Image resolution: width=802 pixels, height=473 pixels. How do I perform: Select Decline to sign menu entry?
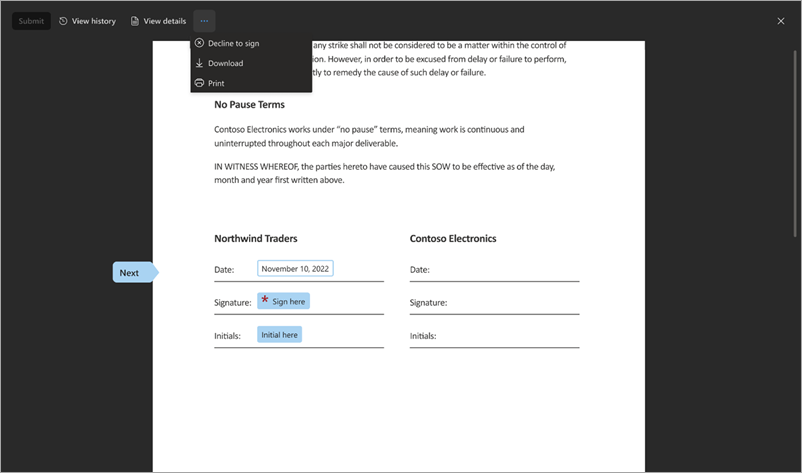pos(251,43)
